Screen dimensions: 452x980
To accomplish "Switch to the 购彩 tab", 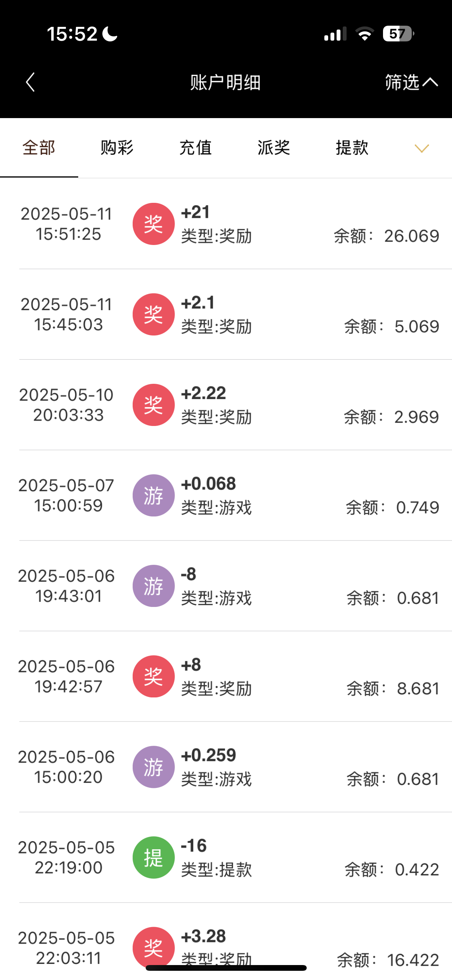I will pos(117,148).
